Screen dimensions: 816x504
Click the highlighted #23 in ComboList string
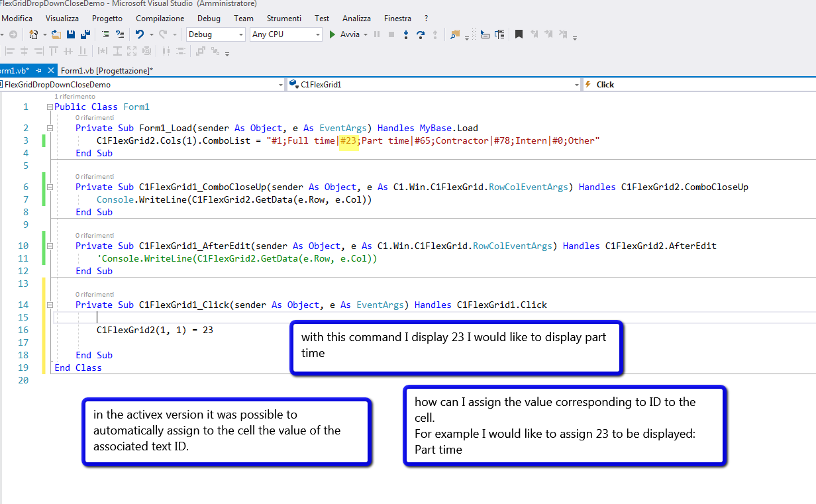[x=348, y=140]
